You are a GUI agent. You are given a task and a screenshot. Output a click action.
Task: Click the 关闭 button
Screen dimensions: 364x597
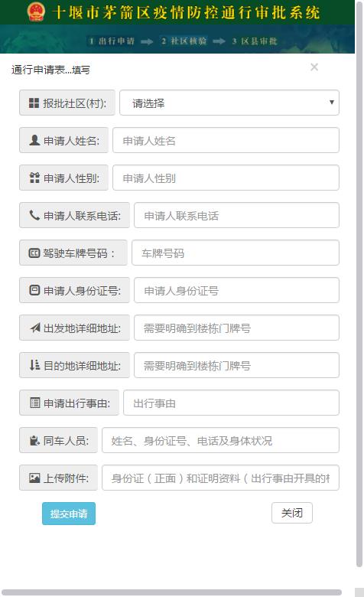(x=292, y=513)
